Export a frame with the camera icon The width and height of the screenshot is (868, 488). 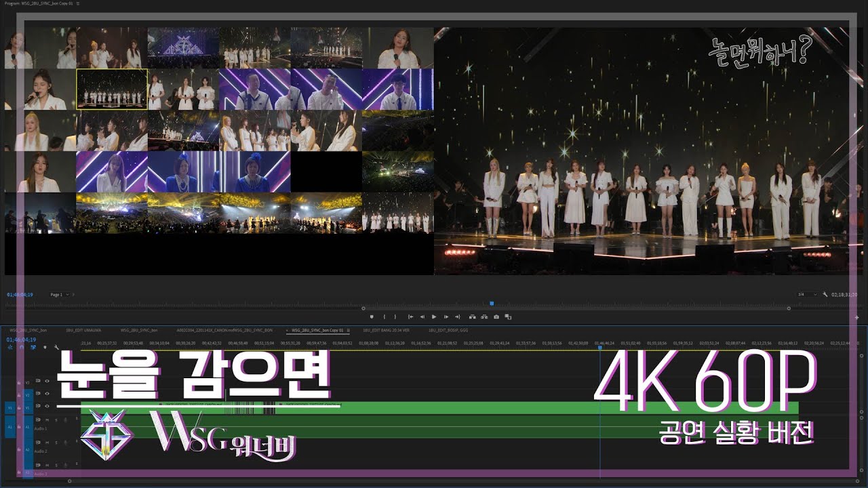click(x=496, y=317)
